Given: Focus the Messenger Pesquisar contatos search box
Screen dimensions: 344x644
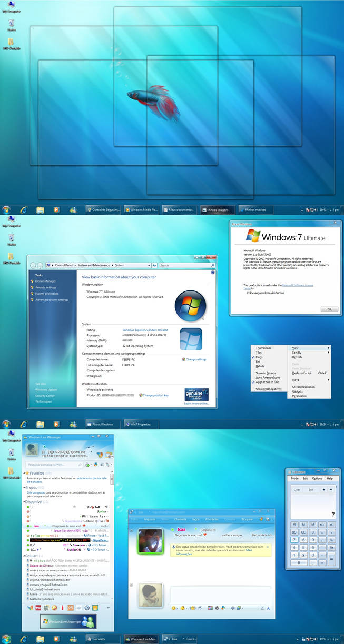Looking at the screenshot, I should [x=54, y=465].
